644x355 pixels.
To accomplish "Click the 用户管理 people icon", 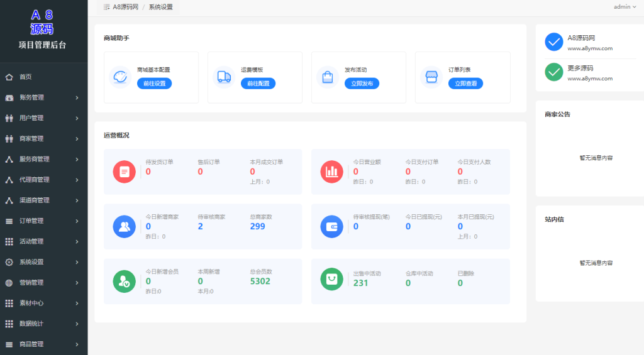I will point(9,118).
